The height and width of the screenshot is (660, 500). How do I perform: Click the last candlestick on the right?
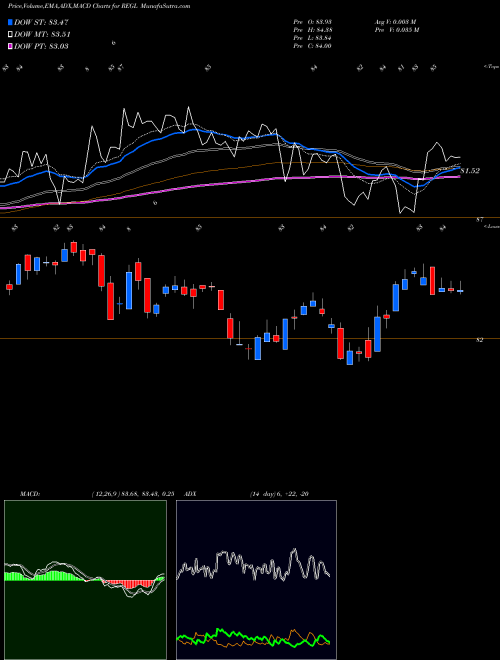(x=460, y=289)
